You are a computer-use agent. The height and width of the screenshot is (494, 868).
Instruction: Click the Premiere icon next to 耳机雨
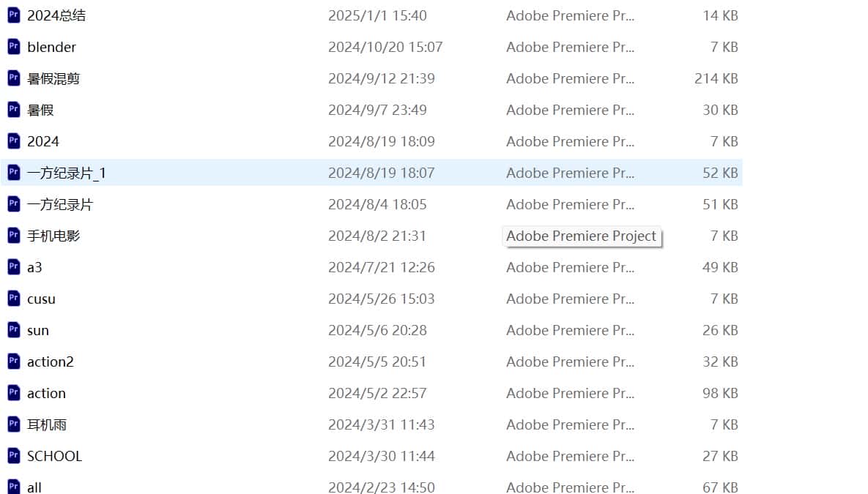point(14,424)
